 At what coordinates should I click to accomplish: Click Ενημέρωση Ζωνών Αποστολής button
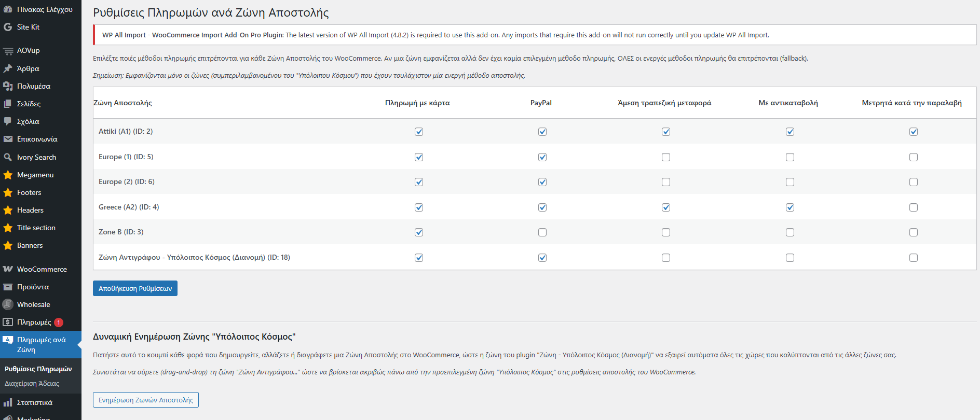[146, 400]
